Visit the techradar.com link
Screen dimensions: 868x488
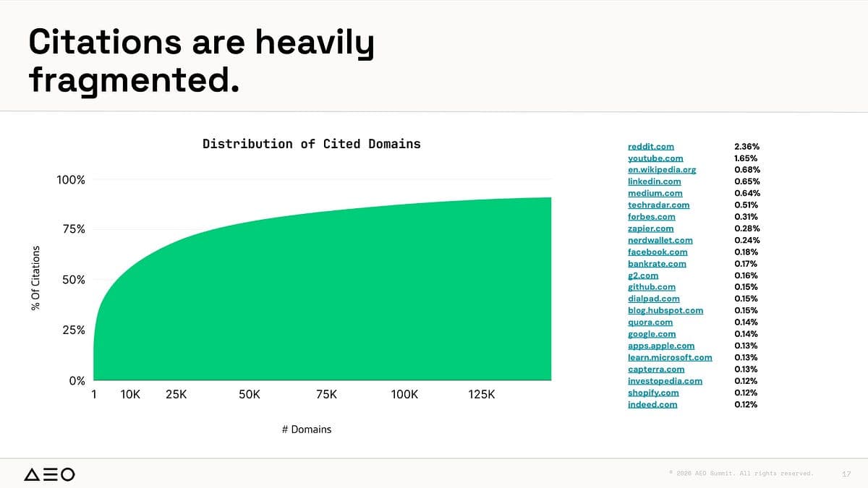point(658,205)
